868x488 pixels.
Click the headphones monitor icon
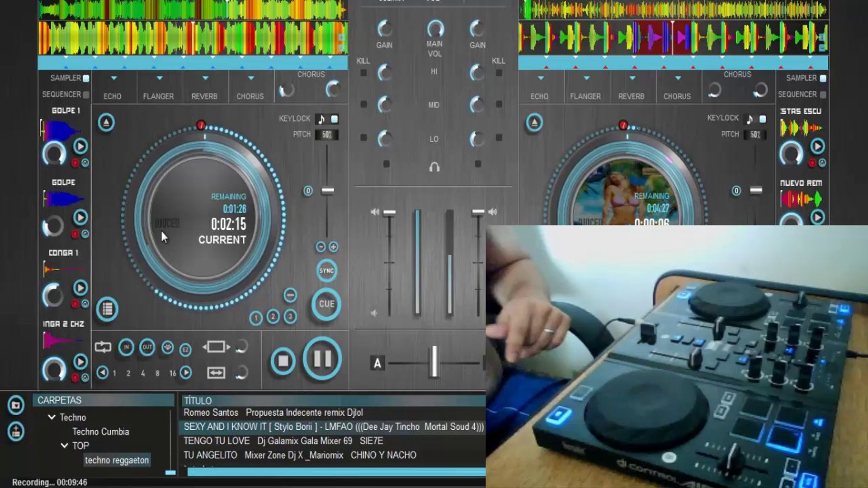point(434,168)
